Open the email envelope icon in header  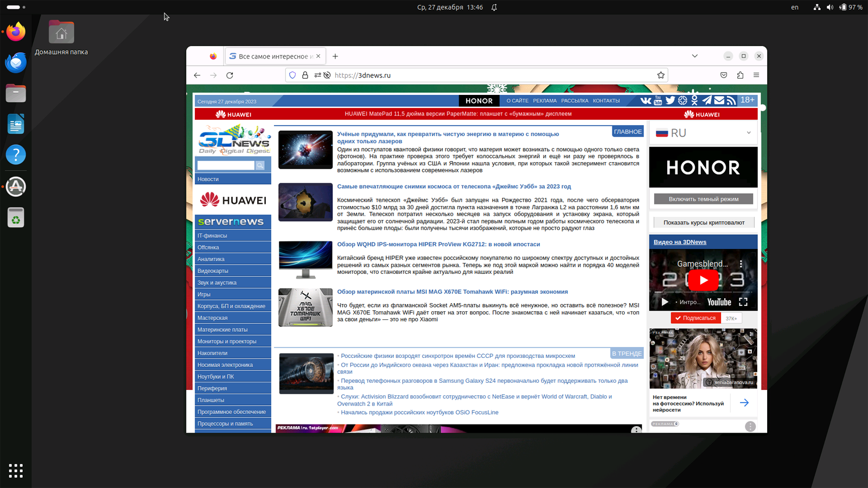[719, 100]
